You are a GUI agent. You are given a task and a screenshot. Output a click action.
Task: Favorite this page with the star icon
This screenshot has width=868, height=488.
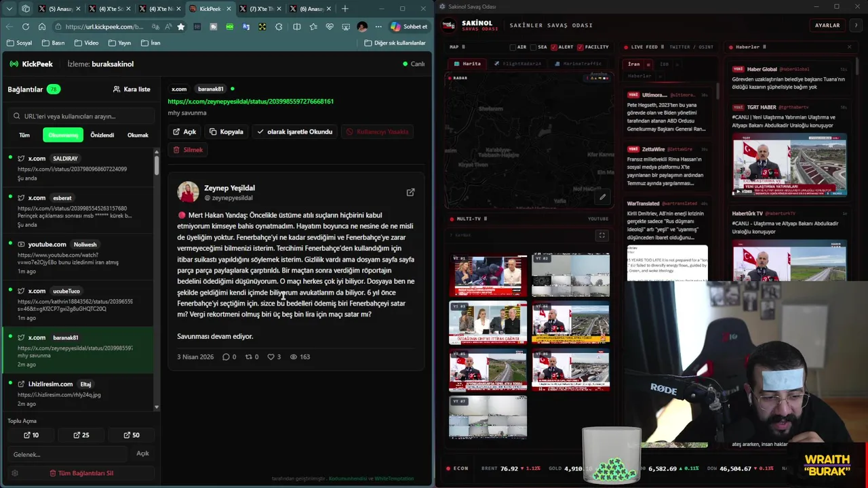coord(180,26)
